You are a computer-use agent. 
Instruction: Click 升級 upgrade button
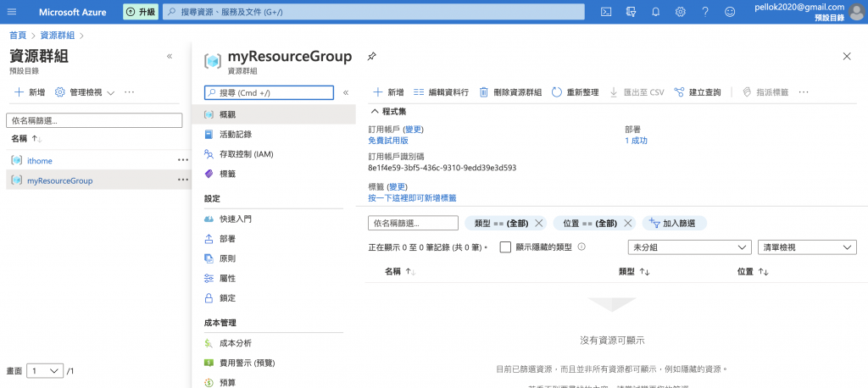tap(142, 12)
